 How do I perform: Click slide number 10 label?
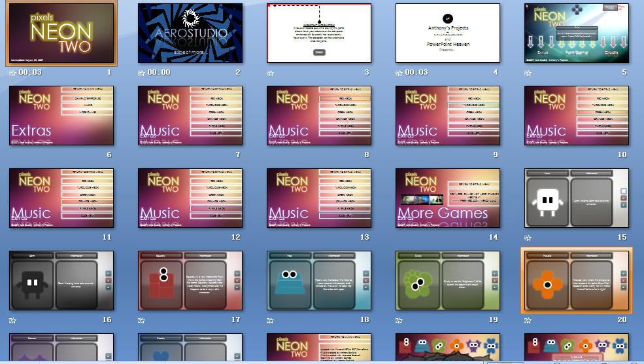click(x=622, y=155)
